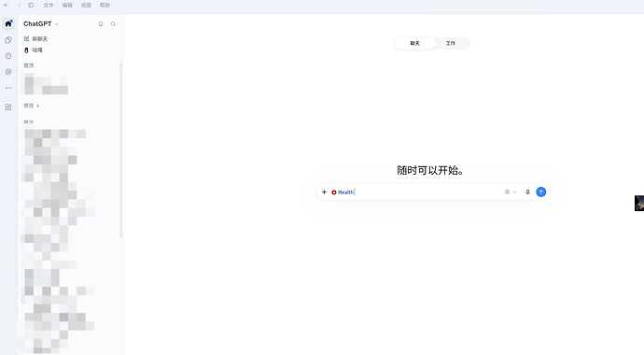This screenshot has width=644, height=355.
Task: Open the clock history icon in left rail
Action: [8, 56]
